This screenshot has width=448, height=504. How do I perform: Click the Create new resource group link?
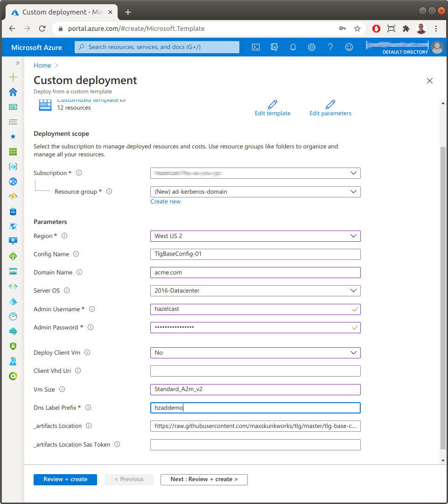(165, 201)
